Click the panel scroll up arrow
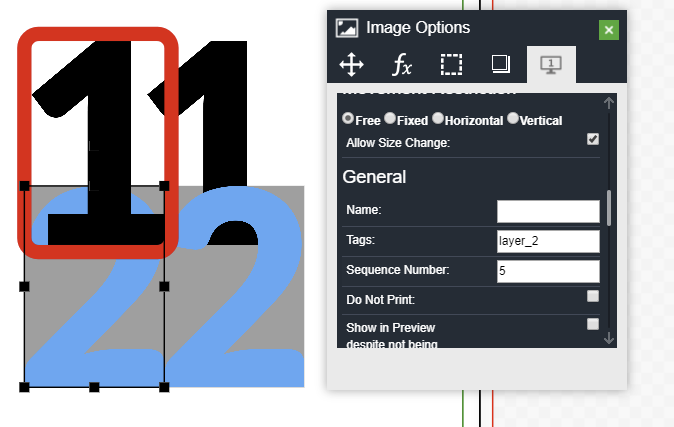Image resolution: width=674 pixels, height=427 pixels. pos(609,102)
